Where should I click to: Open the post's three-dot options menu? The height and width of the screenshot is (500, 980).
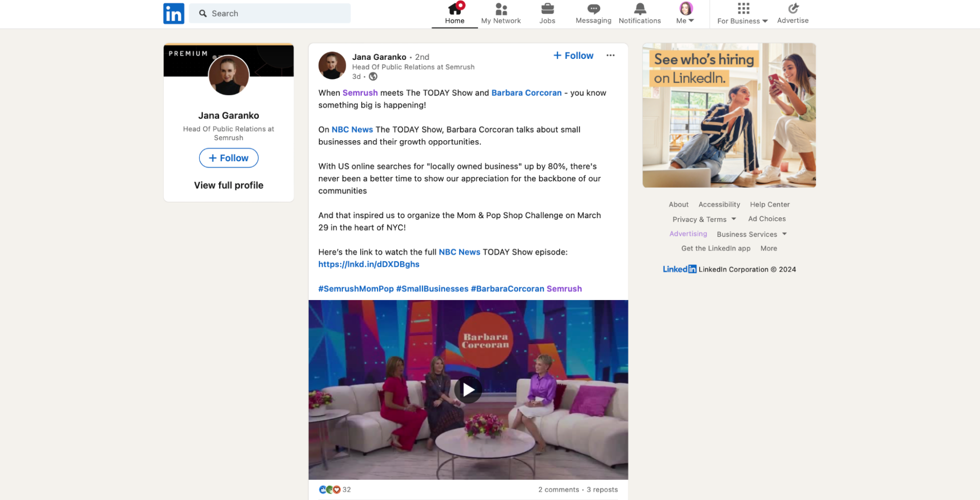click(610, 55)
